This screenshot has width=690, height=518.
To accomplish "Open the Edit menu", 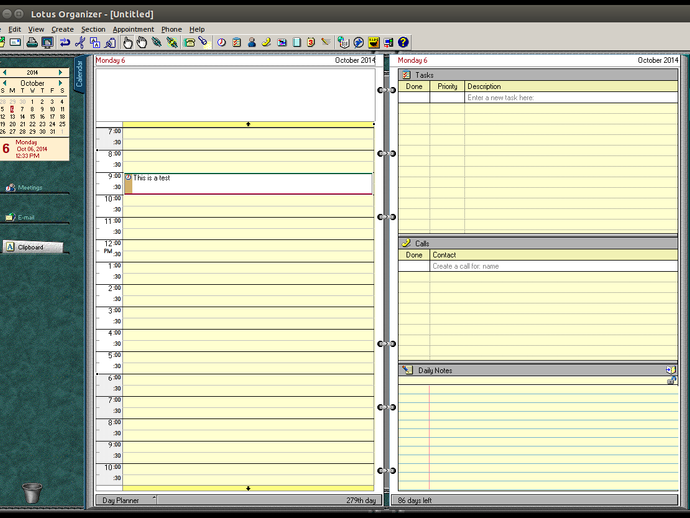I will [15, 29].
